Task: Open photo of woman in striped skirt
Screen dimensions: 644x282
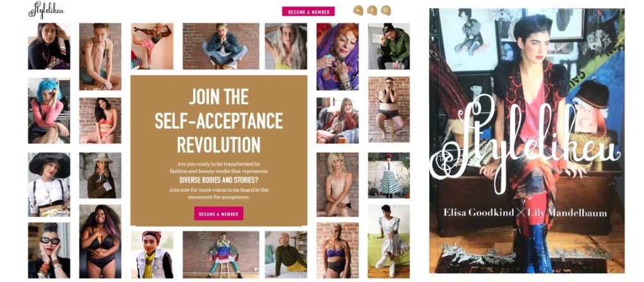Action: pos(388,175)
